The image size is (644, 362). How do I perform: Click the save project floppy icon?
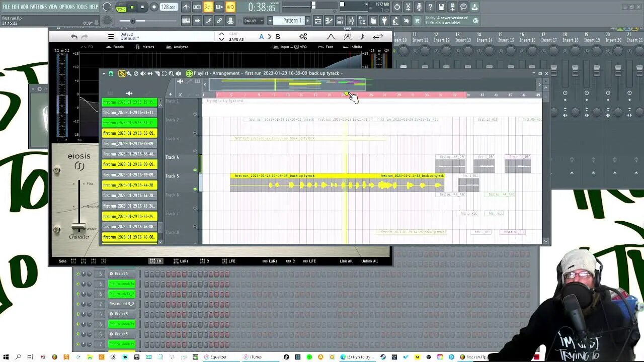tap(441, 7)
